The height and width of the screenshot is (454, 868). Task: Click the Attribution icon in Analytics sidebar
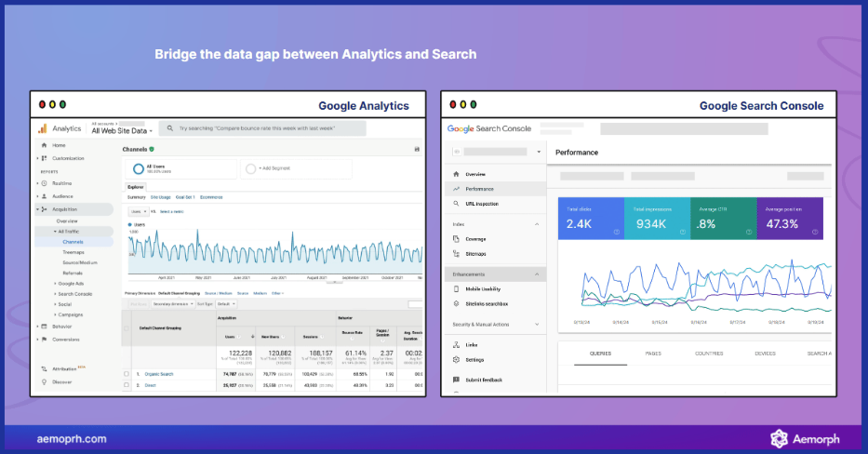44,368
